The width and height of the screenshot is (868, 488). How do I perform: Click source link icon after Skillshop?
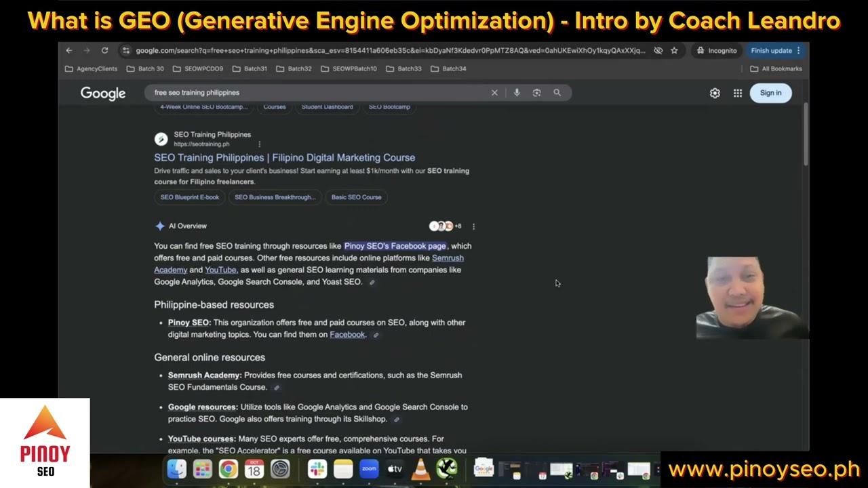397,420
